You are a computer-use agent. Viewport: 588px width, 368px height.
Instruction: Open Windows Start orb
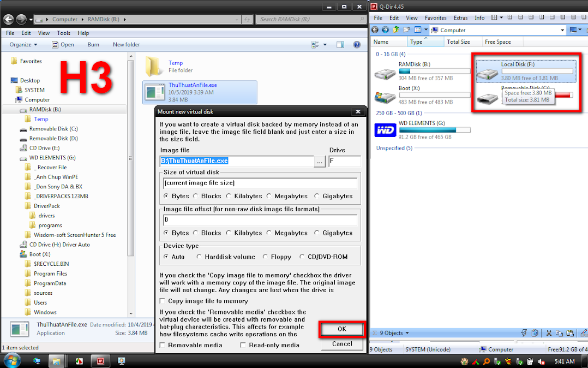pyautogui.click(x=13, y=361)
